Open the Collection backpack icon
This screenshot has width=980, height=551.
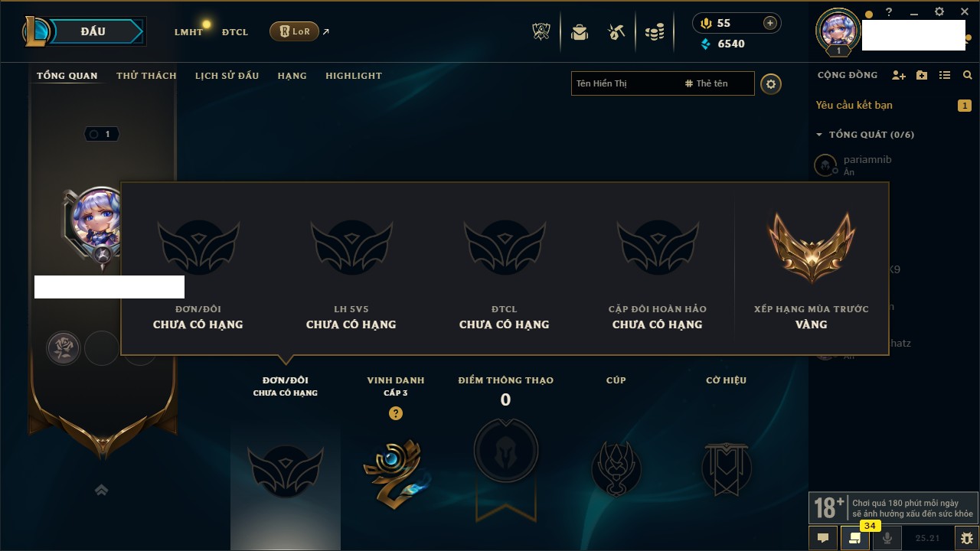click(580, 32)
